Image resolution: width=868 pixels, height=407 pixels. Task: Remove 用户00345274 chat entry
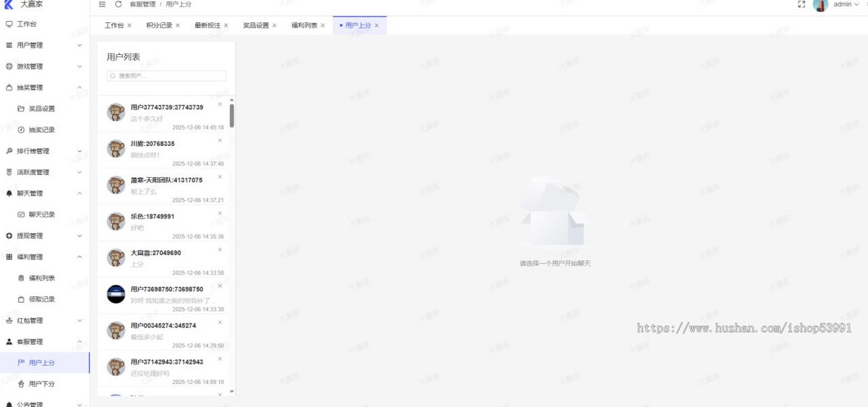[x=220, y=322]
